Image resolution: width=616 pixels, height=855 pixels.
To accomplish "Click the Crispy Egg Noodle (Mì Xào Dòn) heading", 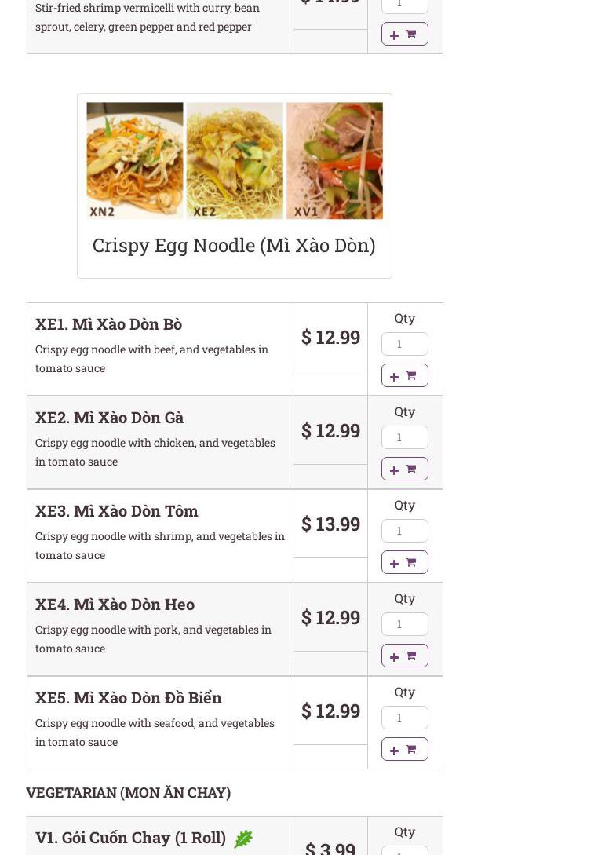I will (x=234, y=246).
